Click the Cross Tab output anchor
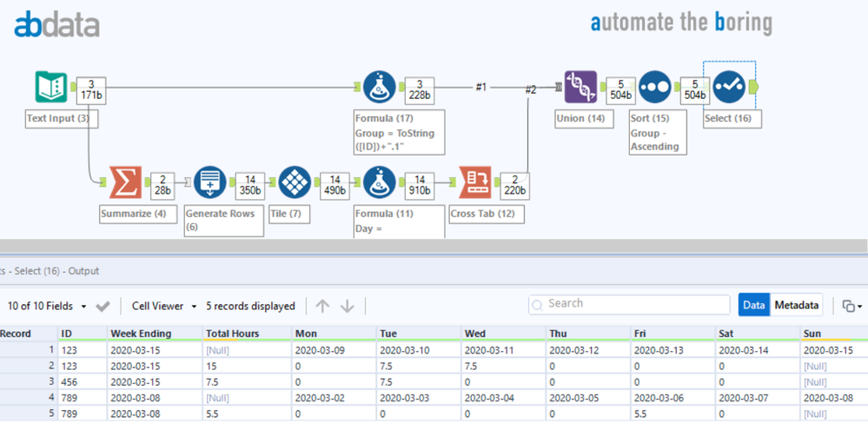 [x=497, y=182]
